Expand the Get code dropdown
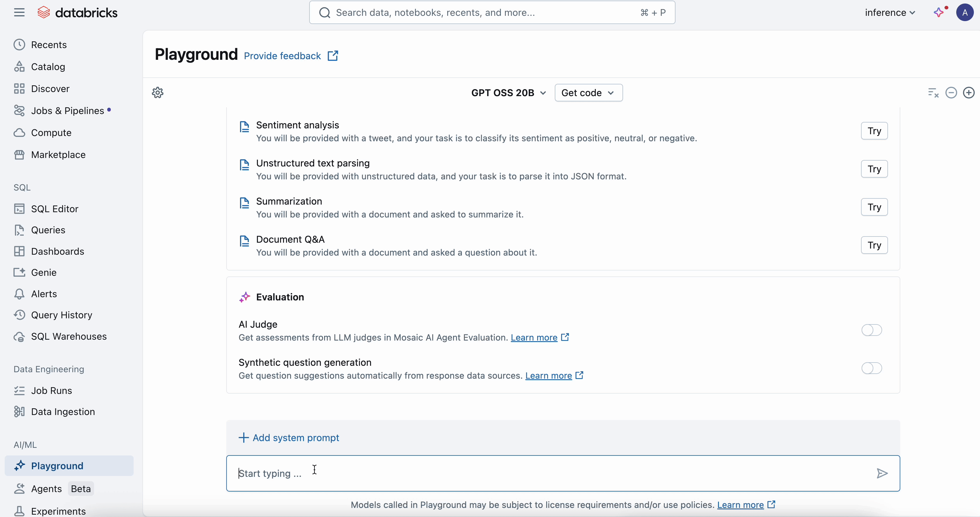This screenshot has width=980, height=517. (588, 93)
